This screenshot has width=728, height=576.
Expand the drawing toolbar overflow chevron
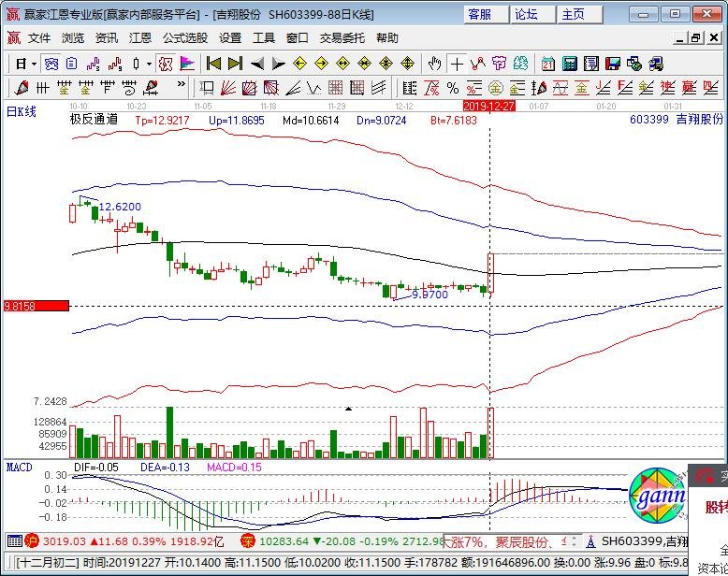182,84
